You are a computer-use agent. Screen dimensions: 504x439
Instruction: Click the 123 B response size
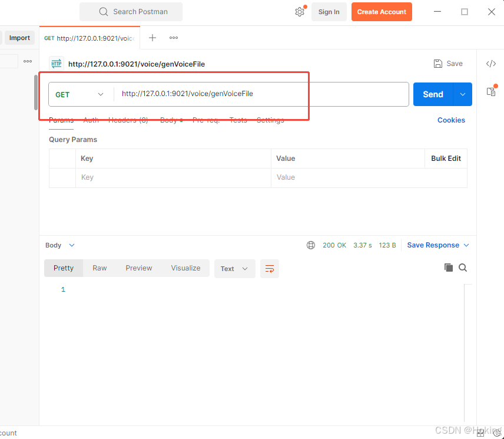pyautogui.click(x=387, y=245)
